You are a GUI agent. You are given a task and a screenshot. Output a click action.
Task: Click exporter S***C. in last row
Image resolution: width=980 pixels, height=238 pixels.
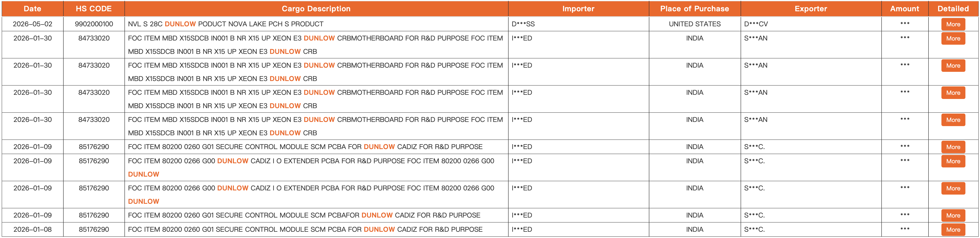click(x=754, y=230)
